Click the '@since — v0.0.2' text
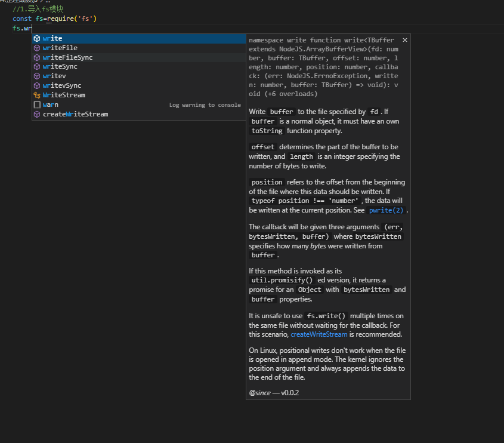This screenshot has height=443, width=504. click(x=274, y=393)
